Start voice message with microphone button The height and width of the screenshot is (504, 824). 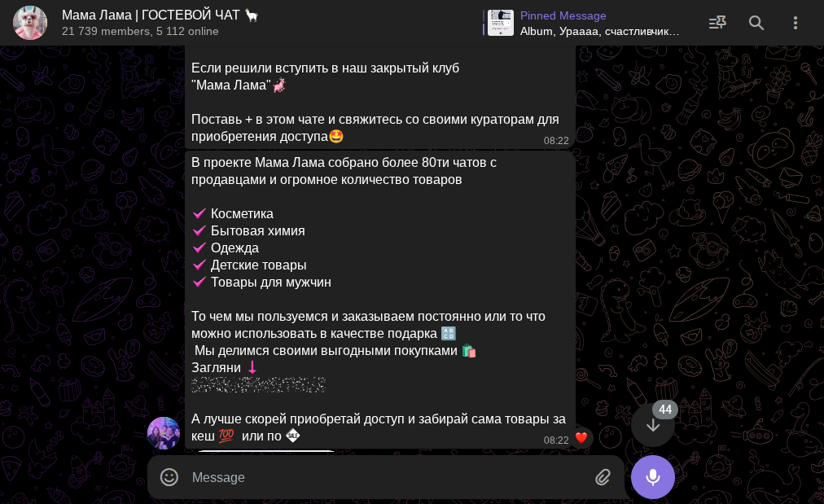coord(653,477)
